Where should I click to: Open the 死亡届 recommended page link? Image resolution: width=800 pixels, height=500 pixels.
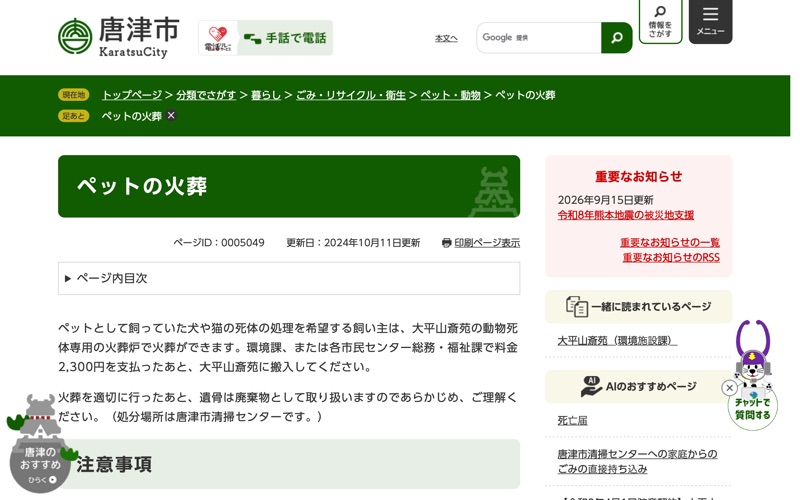pos(572,420)
